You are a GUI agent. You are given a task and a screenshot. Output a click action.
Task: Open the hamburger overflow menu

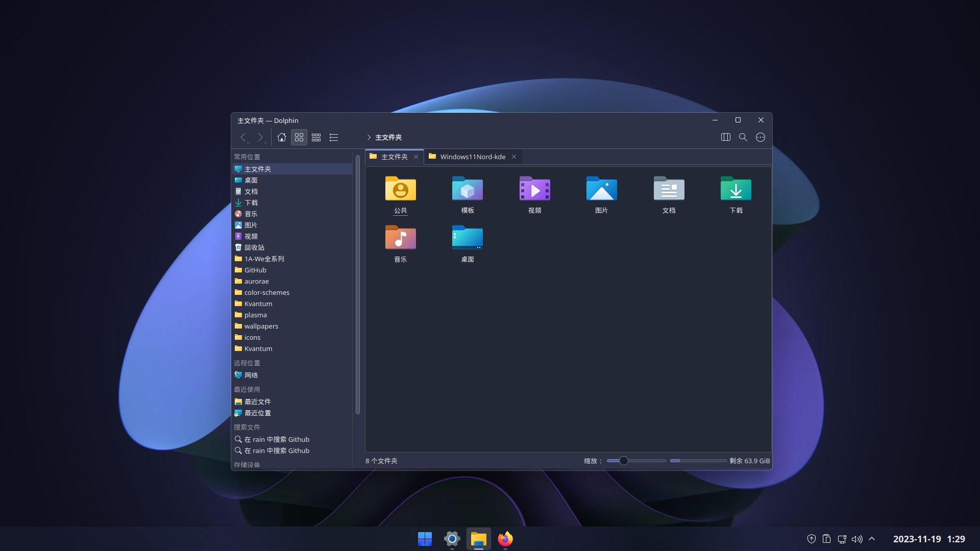pyautogui.click(x=760, y=137)
